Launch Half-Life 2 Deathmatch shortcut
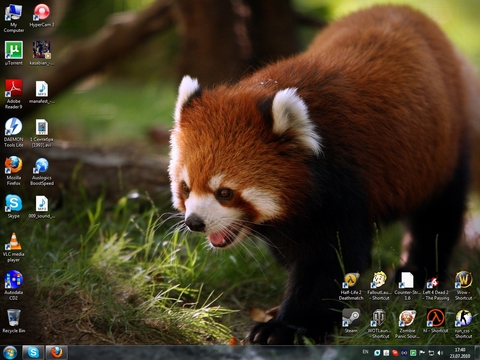Screen dimensions: 480x360 351,286
